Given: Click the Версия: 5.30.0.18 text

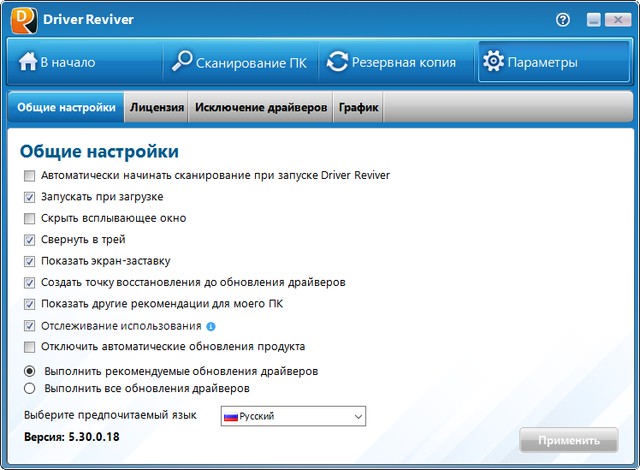Looking at the screenshot, I should pyautogui.click(x=72, y=437).
